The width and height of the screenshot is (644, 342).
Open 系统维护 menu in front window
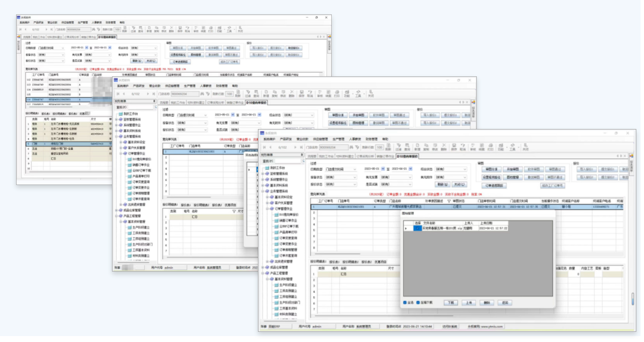269,139
